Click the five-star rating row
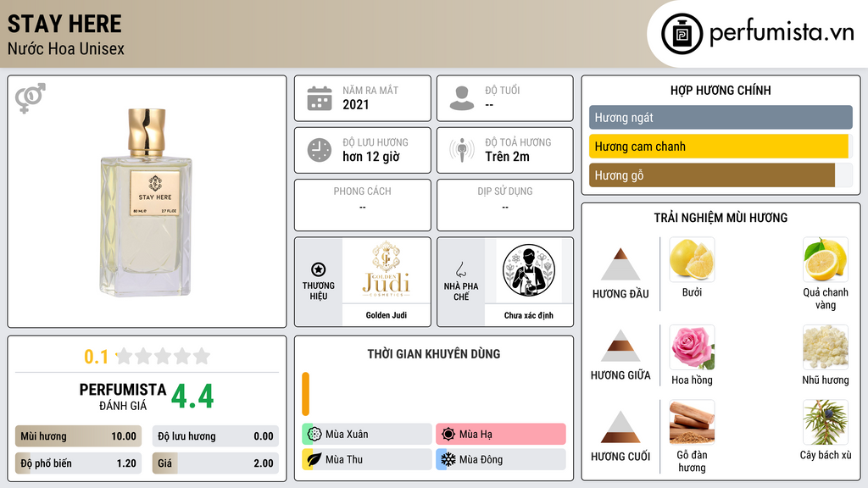Viewport: 868px width, 488px height. point(163,356)
